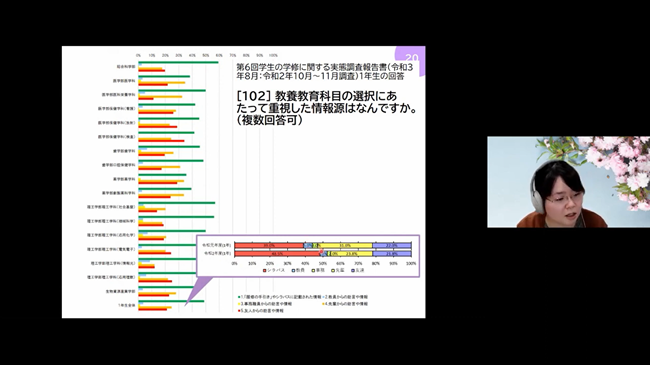This screenshot has width=650, height=365.
Task: Click the legend entry 4.先輩からの助言や情報
Action: tap(345, 304)
